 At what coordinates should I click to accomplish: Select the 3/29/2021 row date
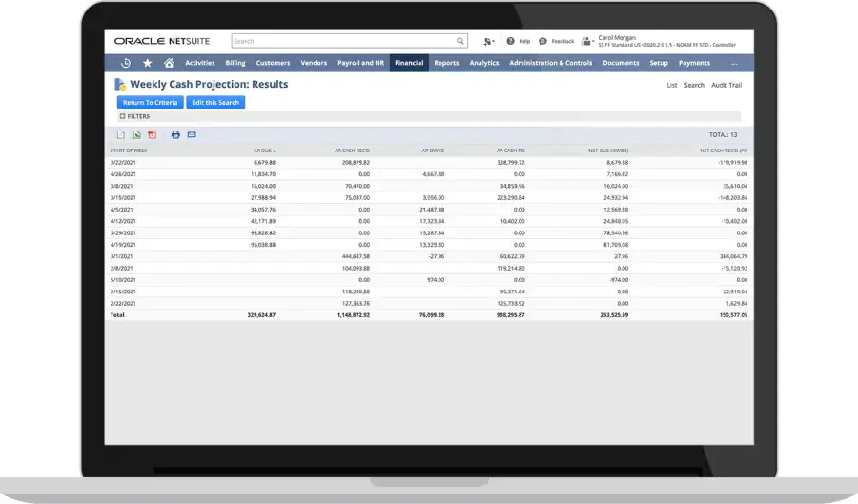[x=123, y=233]
